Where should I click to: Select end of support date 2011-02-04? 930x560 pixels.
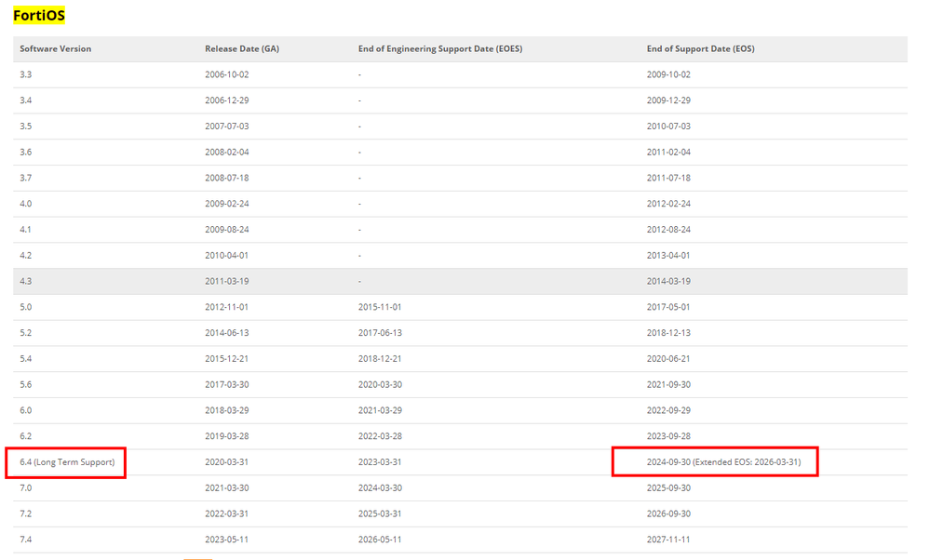668,153
